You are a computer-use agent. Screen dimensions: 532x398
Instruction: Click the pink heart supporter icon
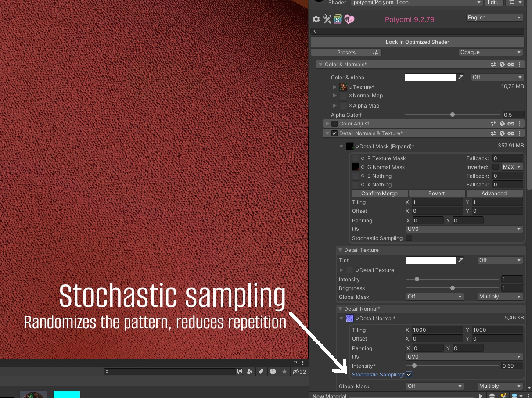pos(349,19)
